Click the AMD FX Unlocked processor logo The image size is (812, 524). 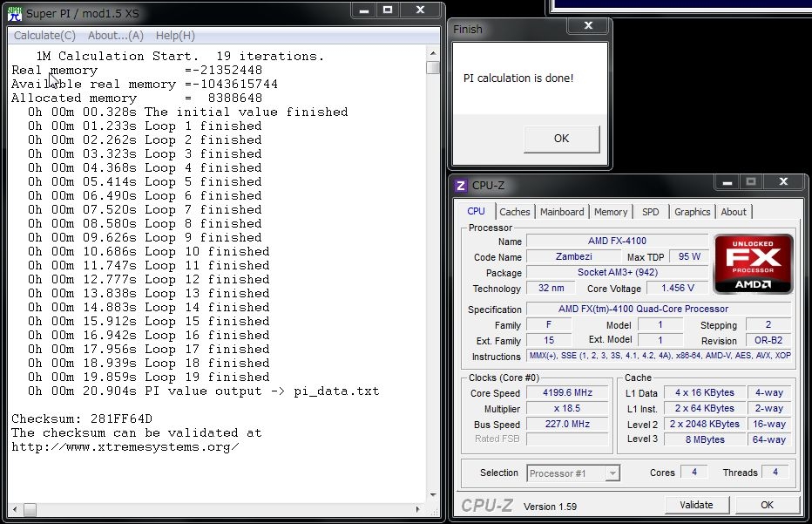[754, 264]
